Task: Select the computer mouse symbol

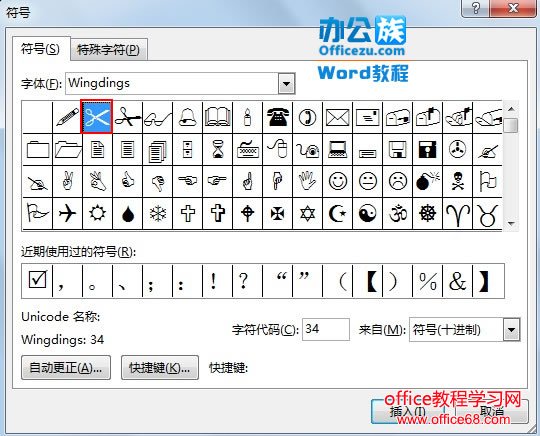Action: [278, 150]
